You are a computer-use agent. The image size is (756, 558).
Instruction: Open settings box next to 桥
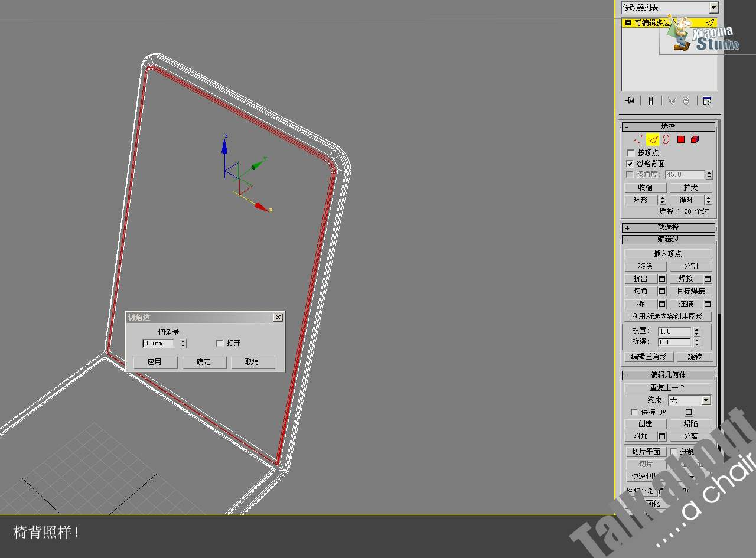point(662,304)
